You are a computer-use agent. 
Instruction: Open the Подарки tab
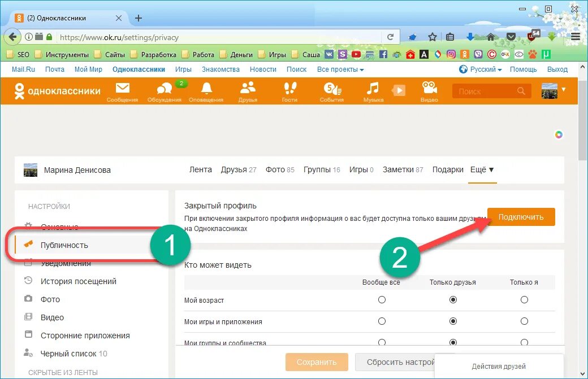click(x=448, y=169)
